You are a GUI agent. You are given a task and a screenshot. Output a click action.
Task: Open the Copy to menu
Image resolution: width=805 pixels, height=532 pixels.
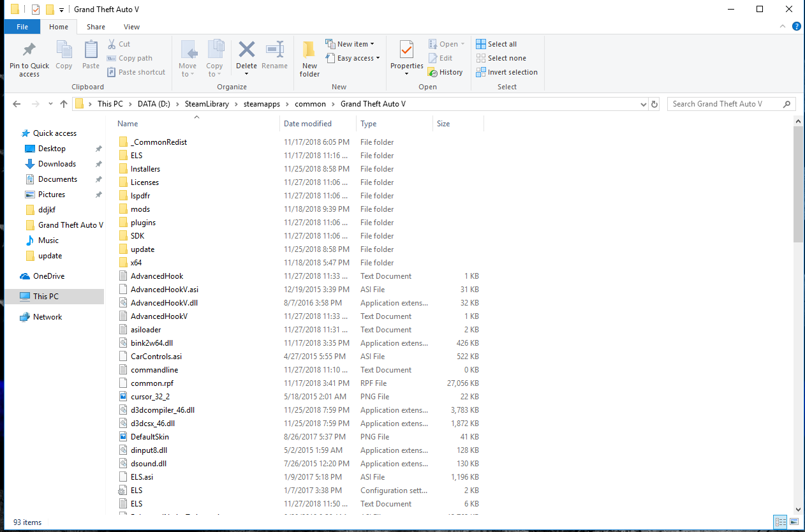214,59
